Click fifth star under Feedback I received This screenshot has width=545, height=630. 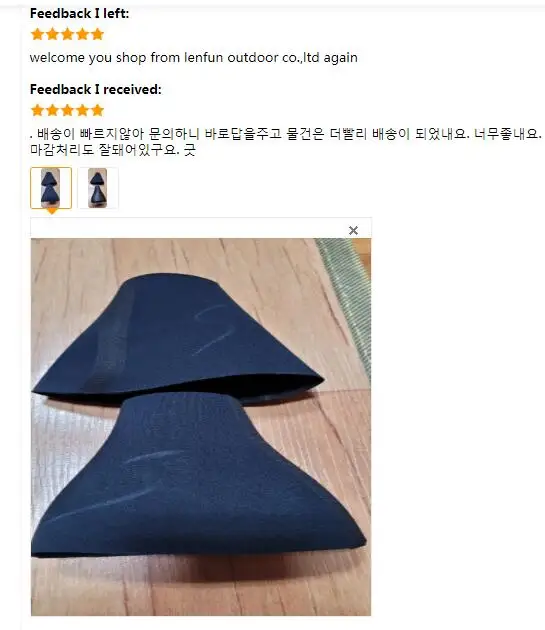tap(97, 110)
